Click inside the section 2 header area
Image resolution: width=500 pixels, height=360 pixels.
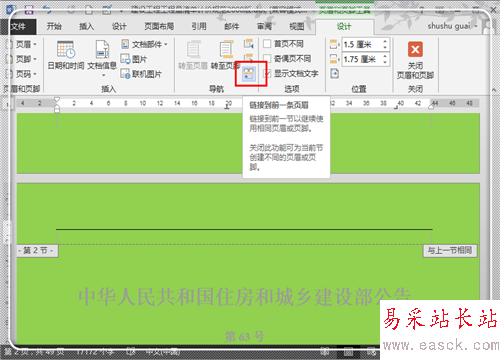pyautogui.click(x=245, y=237)
